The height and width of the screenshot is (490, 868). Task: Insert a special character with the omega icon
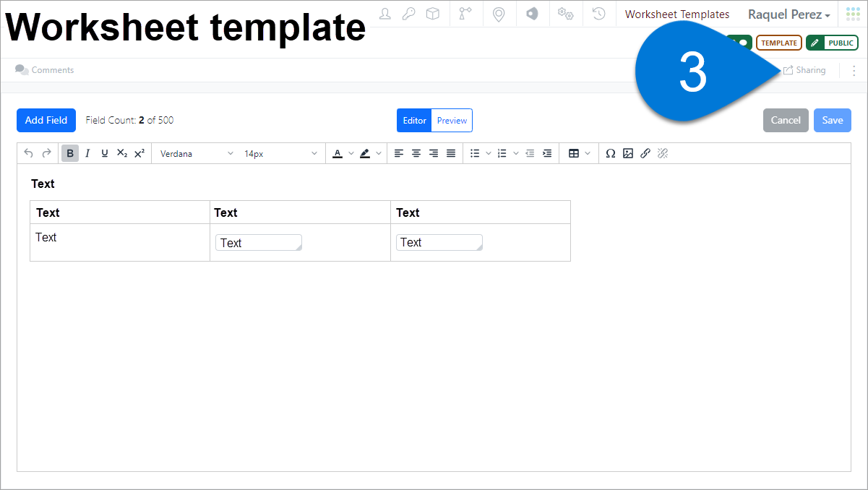(x=611, y=153)
